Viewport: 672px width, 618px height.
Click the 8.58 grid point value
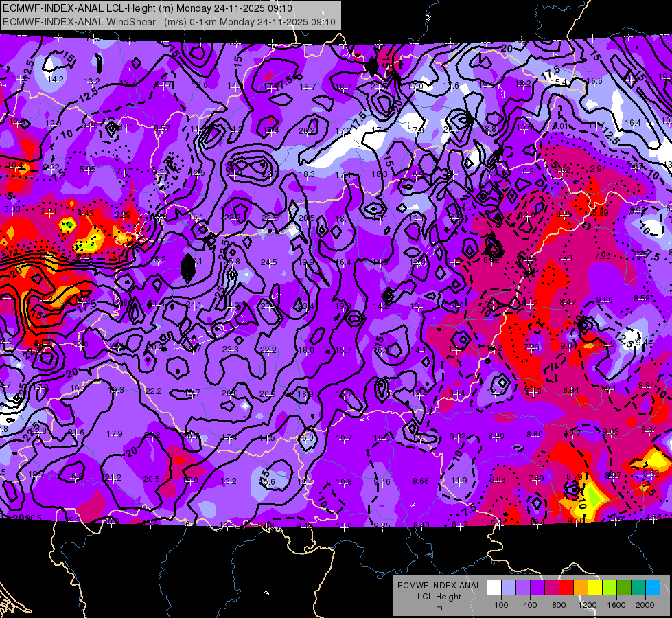(642, 299)
